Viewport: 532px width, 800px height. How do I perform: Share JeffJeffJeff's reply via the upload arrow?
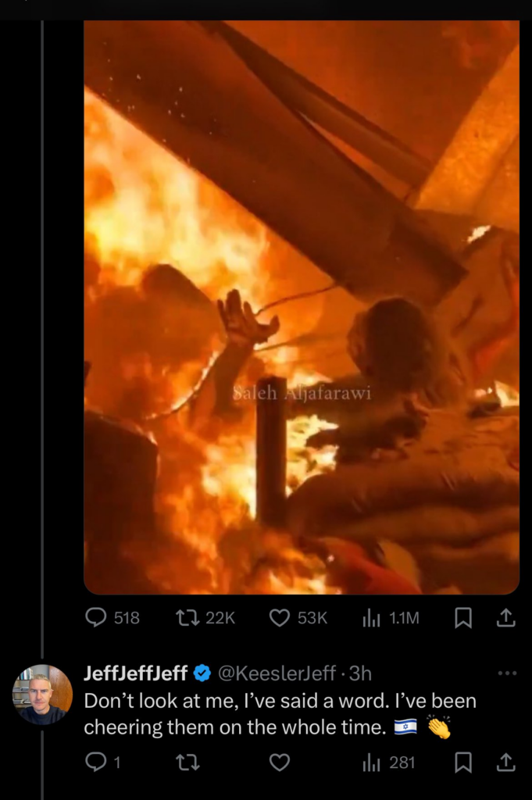[506, 763]
